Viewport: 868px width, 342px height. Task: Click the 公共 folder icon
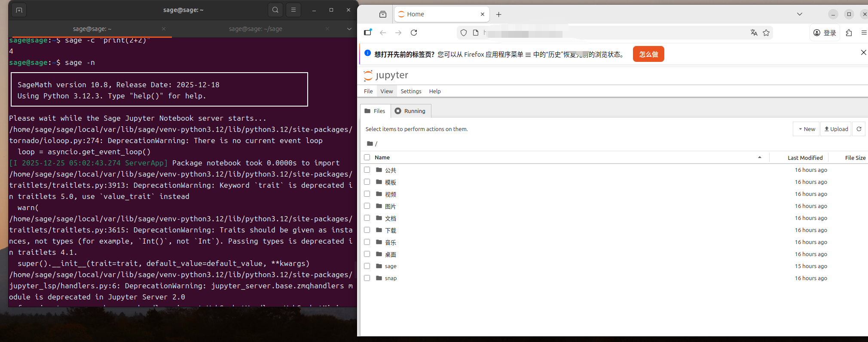click(379, 170)
